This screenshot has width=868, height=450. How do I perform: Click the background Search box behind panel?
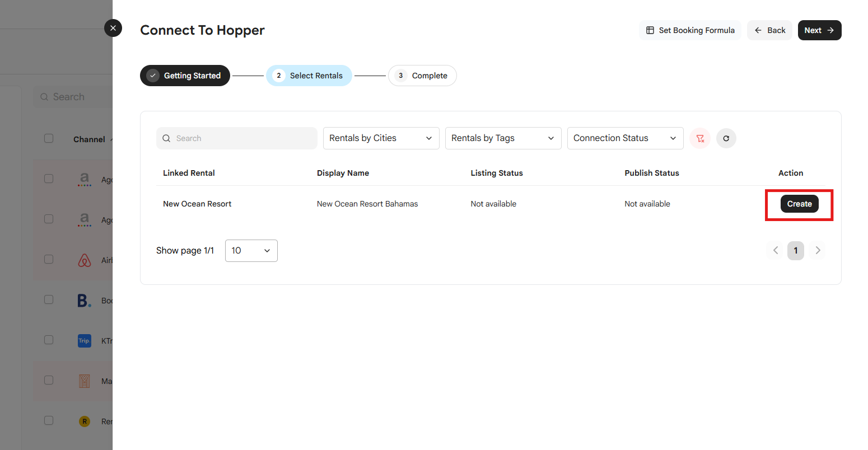(73, 97)
